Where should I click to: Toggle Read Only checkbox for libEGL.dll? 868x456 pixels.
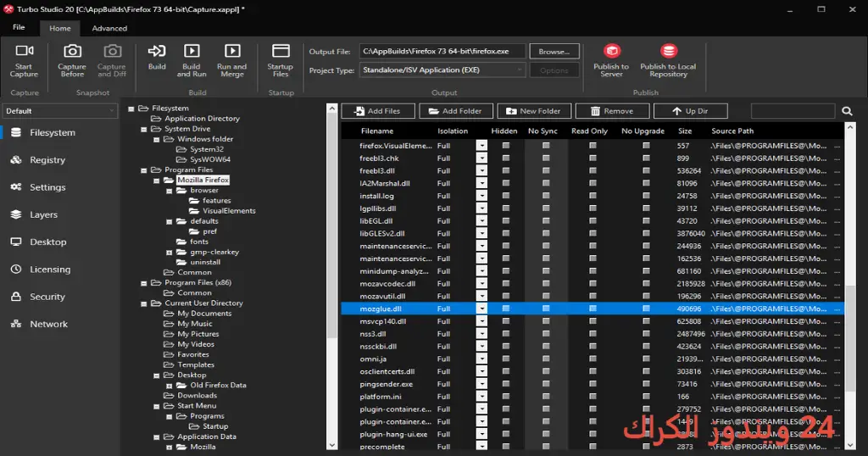(593, 221)
